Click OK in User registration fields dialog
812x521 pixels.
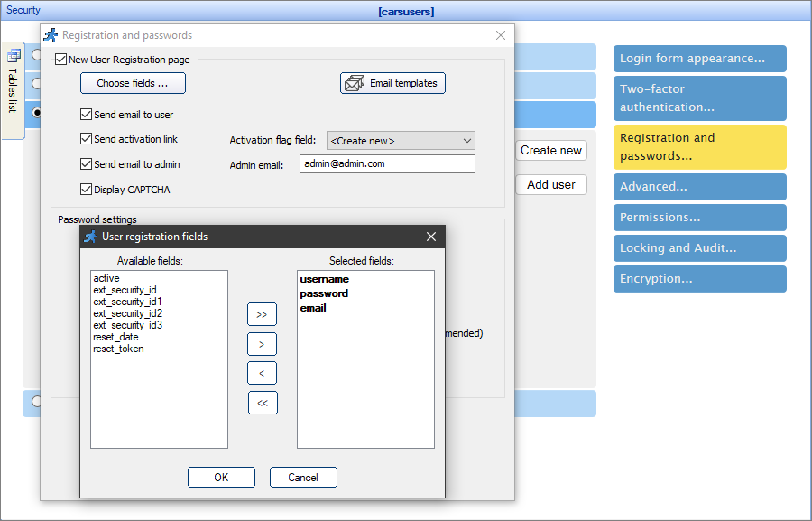[221, 477]
